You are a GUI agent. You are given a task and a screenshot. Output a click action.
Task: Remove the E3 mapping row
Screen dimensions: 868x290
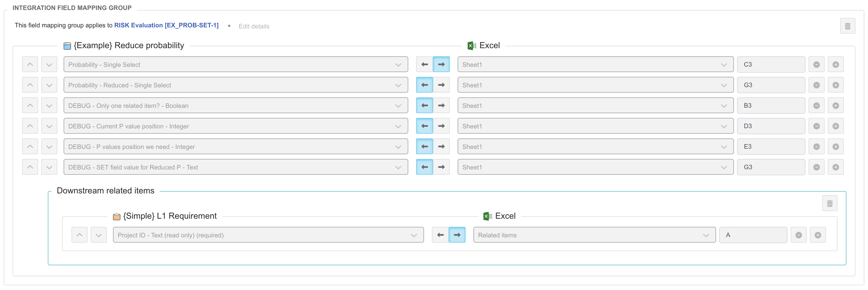816,147
